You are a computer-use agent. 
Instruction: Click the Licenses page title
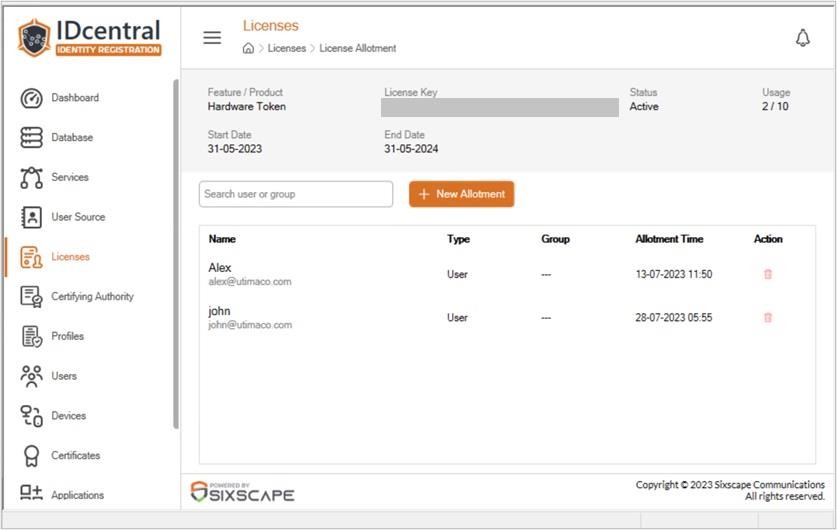click(x=271, y=26)
